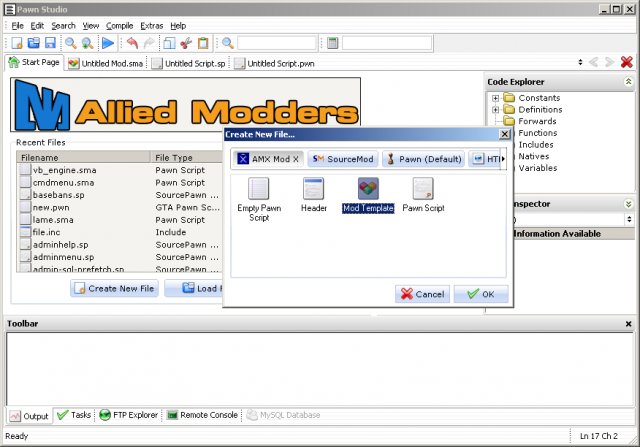640x447 pixels.
Task: Open the View menu
Action: tap(91, 26)
